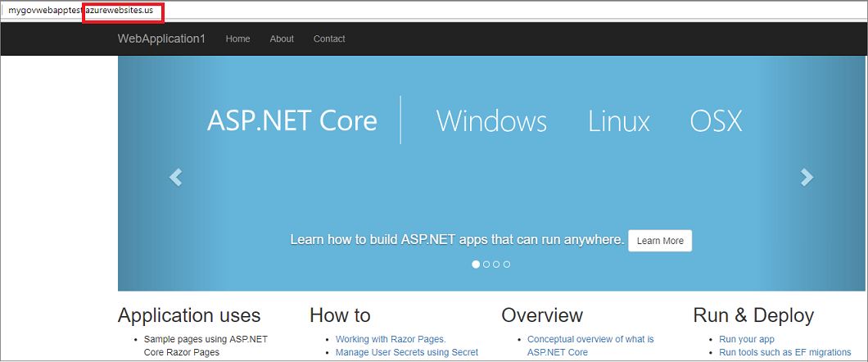Open the About navigation menu item
The height and width of the screenshot is (362, 868).
tap(282, 38)
